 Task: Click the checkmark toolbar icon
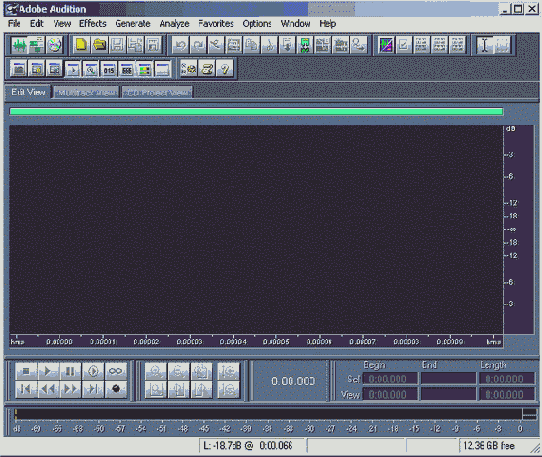(x=404, y=45)
